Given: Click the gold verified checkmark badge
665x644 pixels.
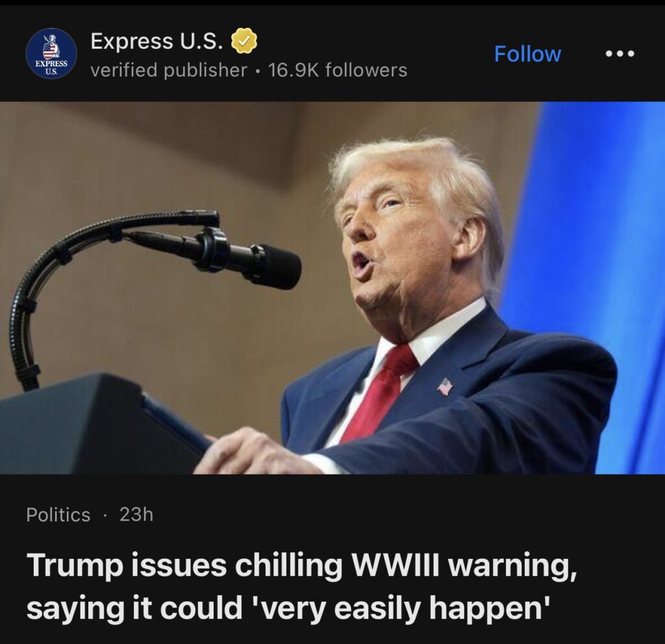Looking at the screenshot, I should (x=244, y=41).
